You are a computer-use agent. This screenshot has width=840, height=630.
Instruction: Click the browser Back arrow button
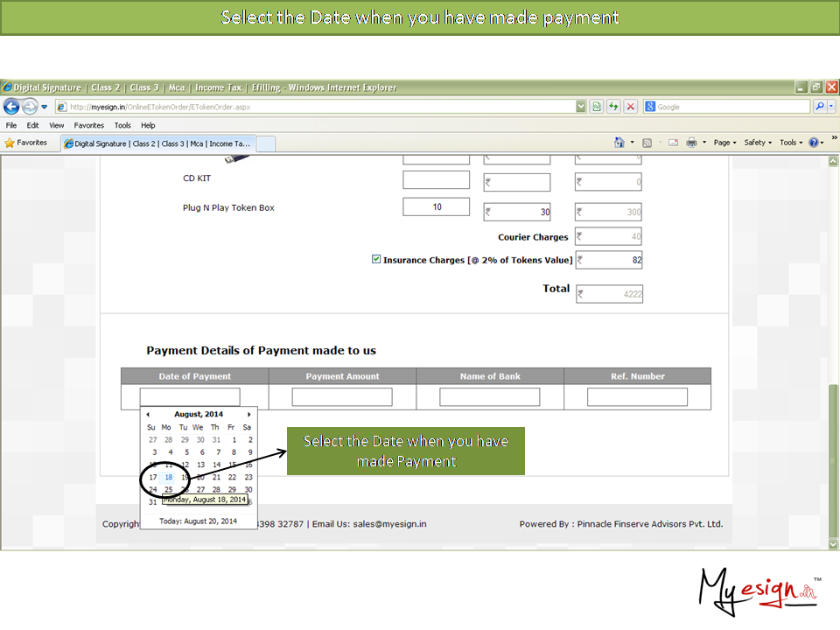[11, 107]
